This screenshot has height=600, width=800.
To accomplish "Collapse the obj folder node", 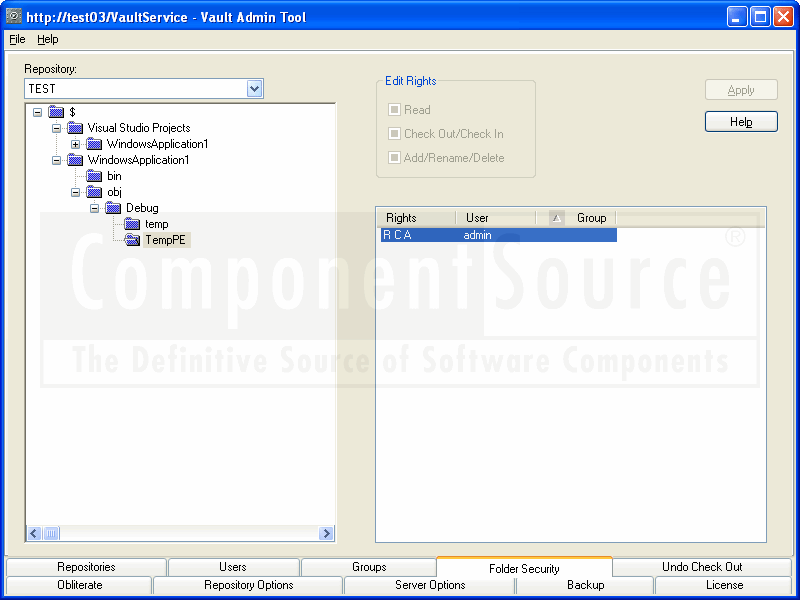I will coord(76,192).
